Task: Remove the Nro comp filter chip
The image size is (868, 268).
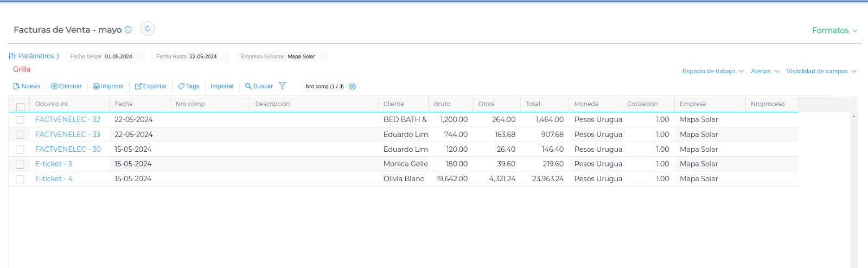Action: click(352, 86)
